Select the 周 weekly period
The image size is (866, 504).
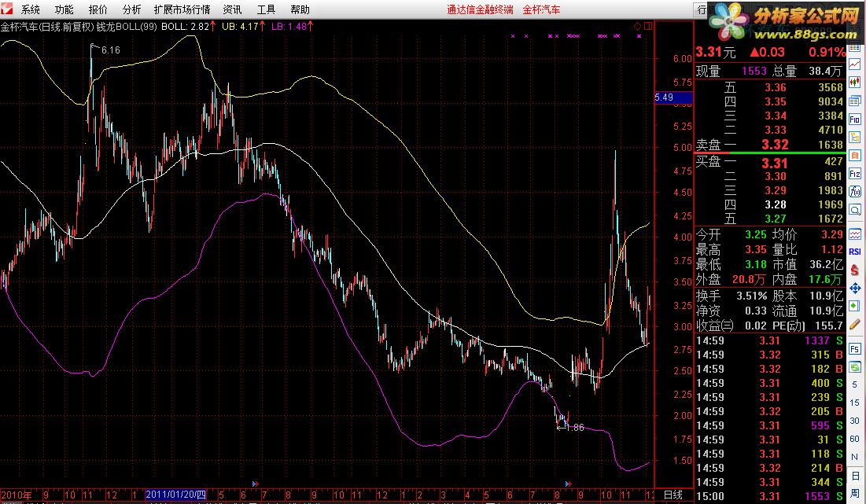854,494
